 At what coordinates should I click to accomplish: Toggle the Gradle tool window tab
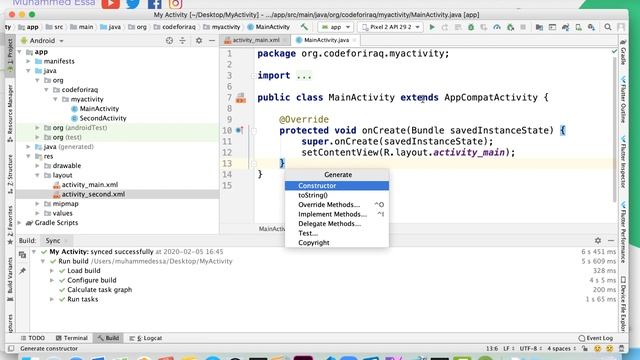coord(623,53)
